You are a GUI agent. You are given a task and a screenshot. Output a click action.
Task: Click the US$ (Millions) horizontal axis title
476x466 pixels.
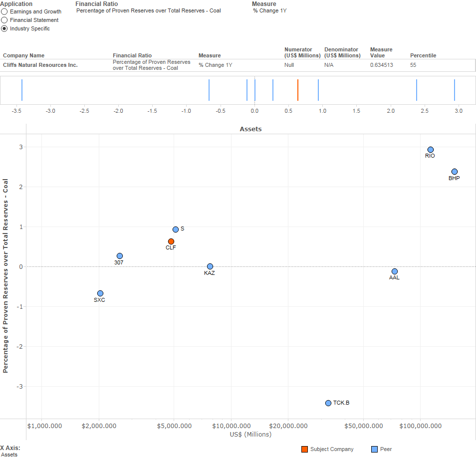tap(251, 435)
